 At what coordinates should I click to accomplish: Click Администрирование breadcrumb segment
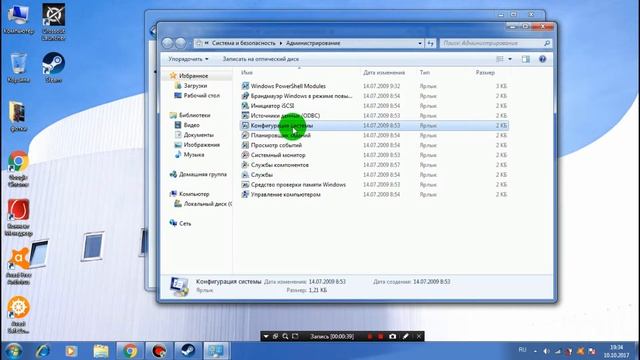click(x=313, y=43)
